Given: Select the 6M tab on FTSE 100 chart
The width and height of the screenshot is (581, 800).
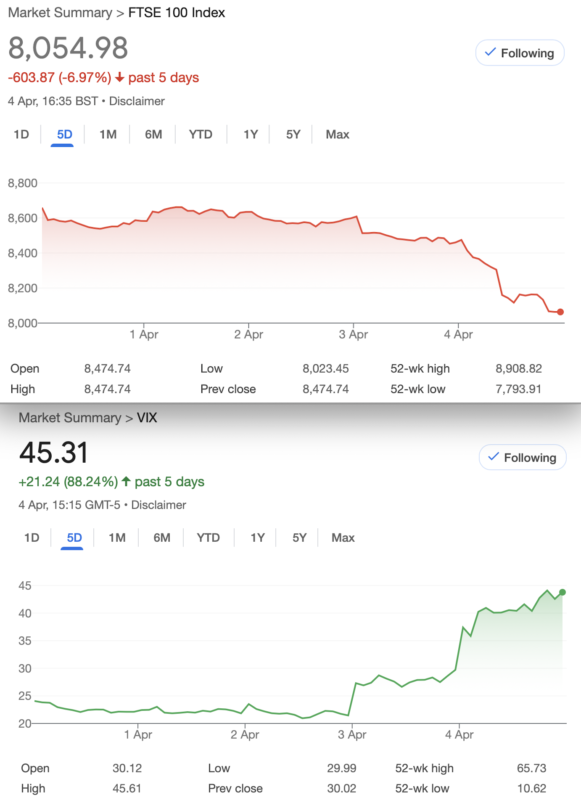Looking at the screenshot, I should coord(153,134).
